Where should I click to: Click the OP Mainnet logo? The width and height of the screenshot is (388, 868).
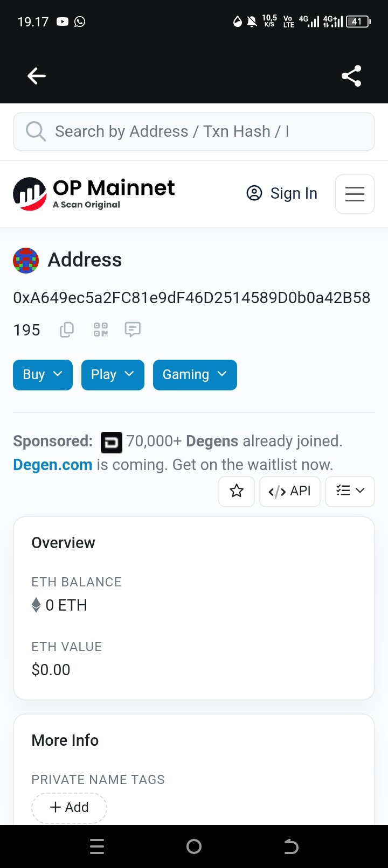coord(94,194)
